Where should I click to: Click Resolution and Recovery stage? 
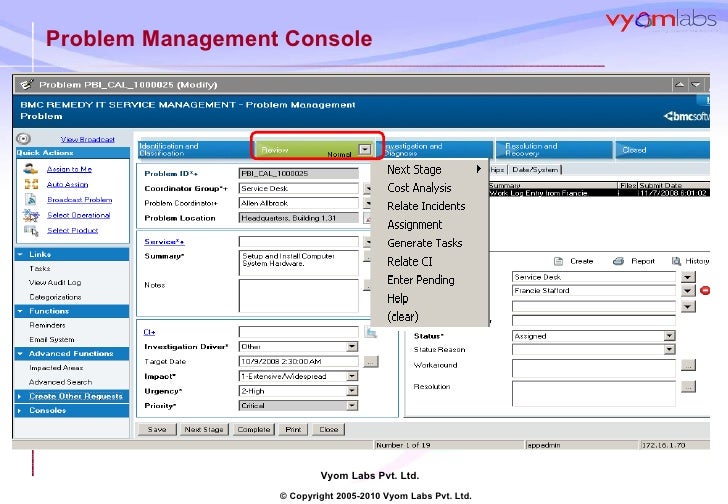(554, 149)
